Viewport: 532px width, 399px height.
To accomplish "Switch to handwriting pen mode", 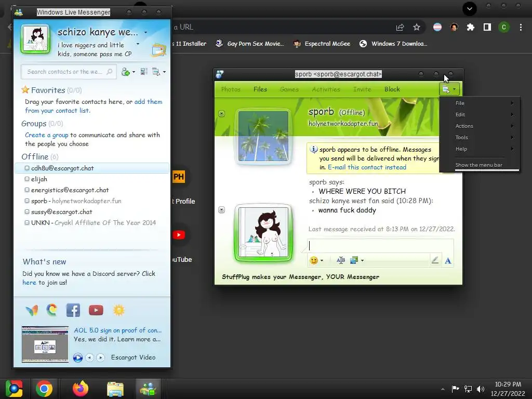I will pos(435,260).
